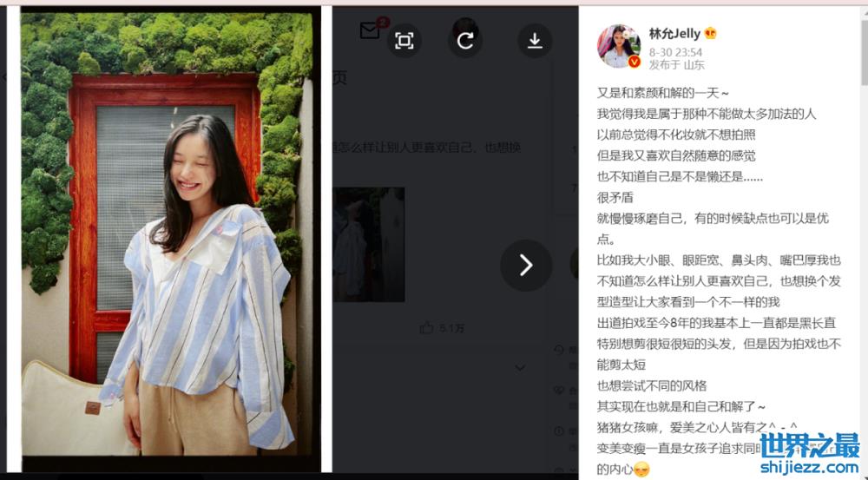Viewport: 868px width, 480px height.
Task: Expand the dimmed down-chevron below like count
Action: (x=520, y=368)
